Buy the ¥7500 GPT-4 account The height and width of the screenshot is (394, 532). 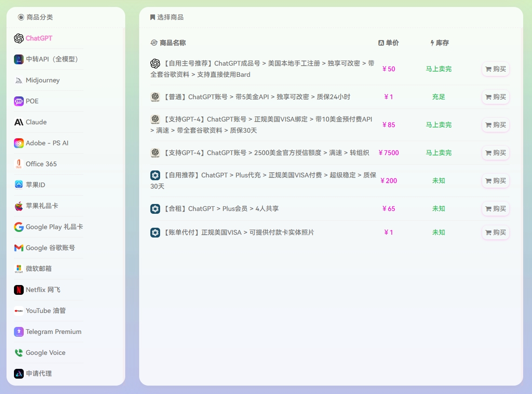[x=495, y=153]
